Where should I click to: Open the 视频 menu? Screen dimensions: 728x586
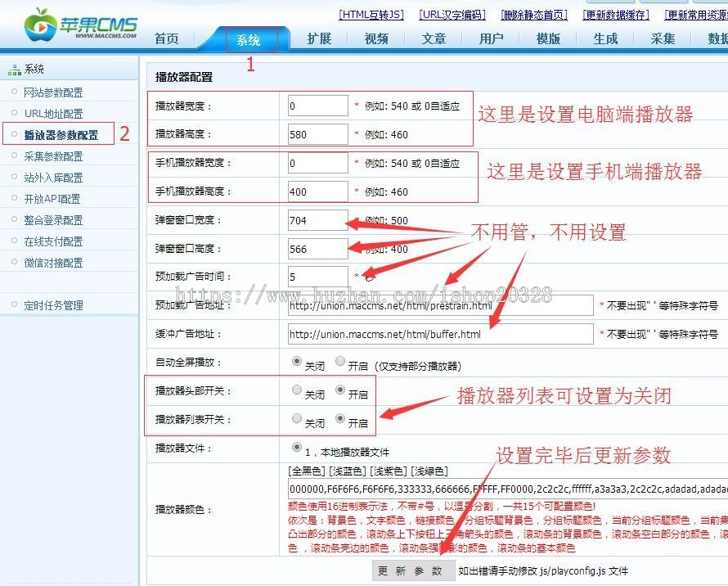(x=375, y=38)
